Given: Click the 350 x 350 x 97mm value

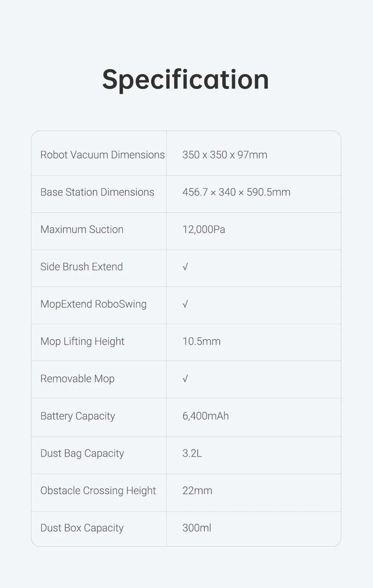Looking at the screenshot, I should [225, 155].
